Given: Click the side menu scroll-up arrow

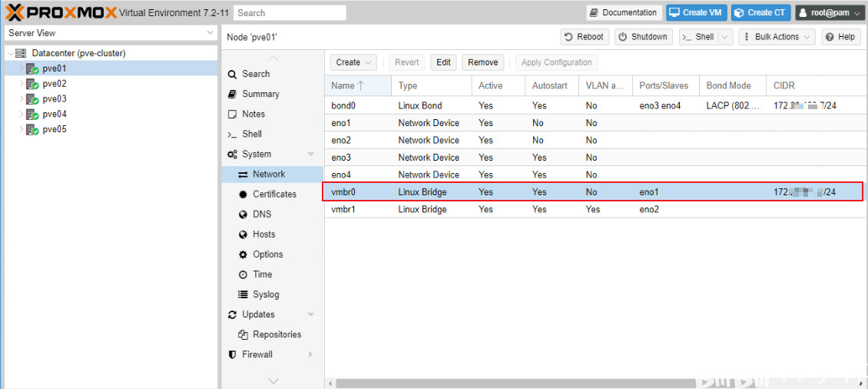Looking at the screenshot, I should 273,58.
